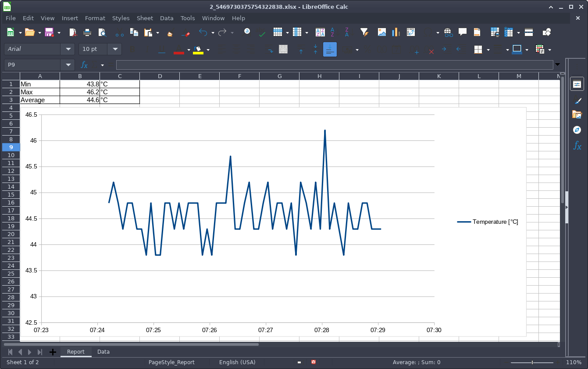Screen dimensions: 588x369
Task: Insert an image
Action: tap(381, 32)
